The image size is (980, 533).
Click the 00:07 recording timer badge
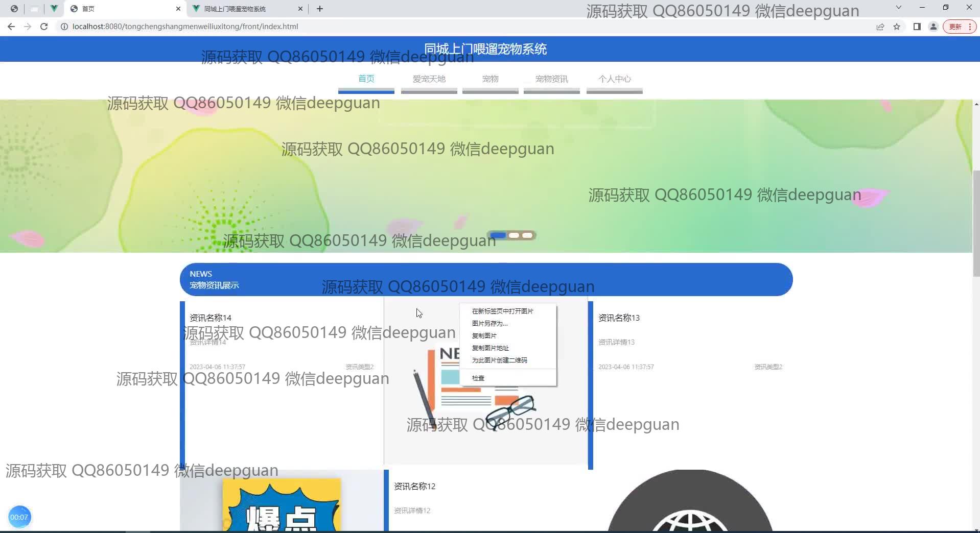[19, 517]
